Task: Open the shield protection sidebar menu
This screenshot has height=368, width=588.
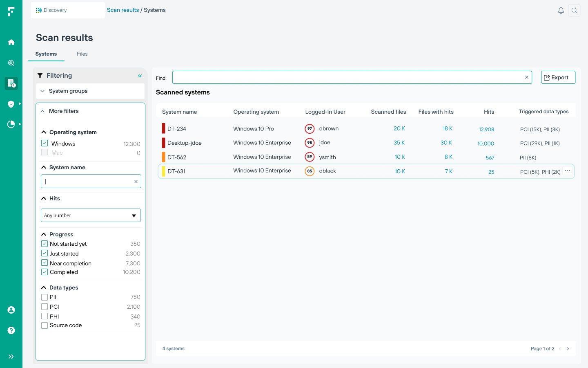Action: tap(11, 104)
